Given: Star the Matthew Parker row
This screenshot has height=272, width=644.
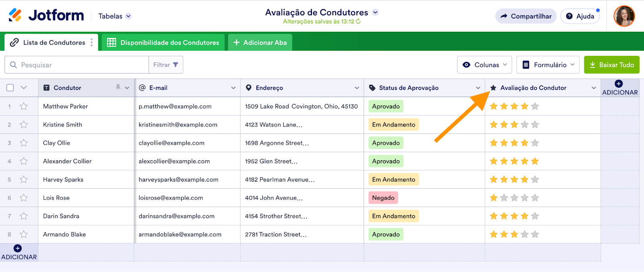Looking at the screenshot, I should [24, 106].
